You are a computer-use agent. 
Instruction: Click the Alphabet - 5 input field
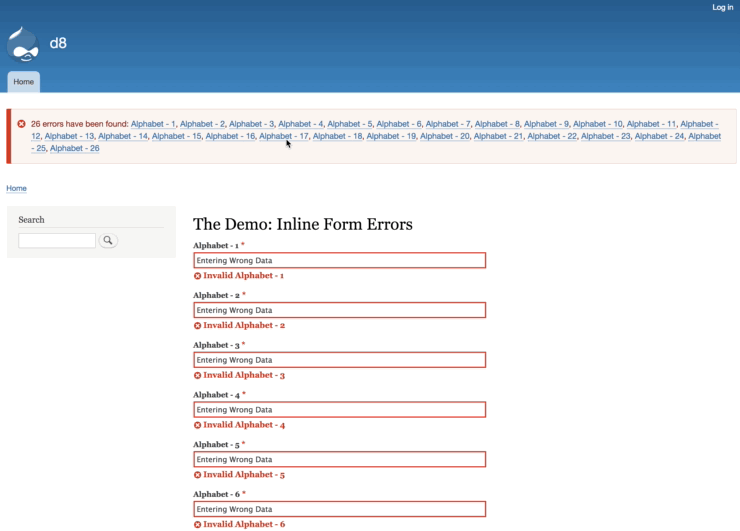point(339,459)
